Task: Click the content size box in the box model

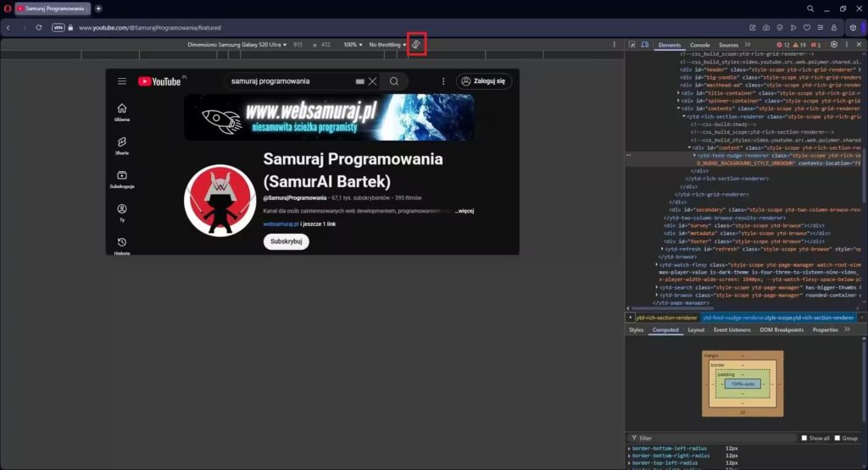Action: tap(743, 384)
